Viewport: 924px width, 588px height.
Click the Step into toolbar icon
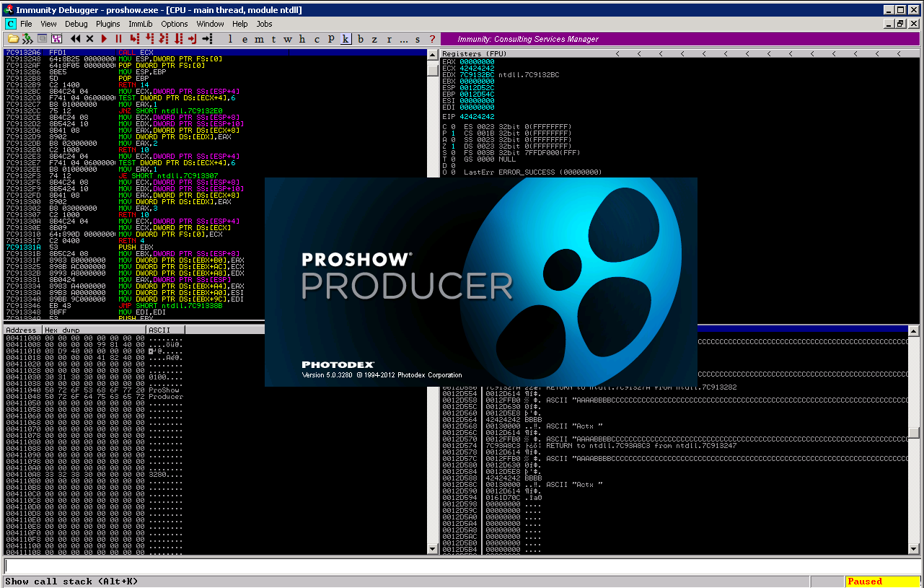135,39
